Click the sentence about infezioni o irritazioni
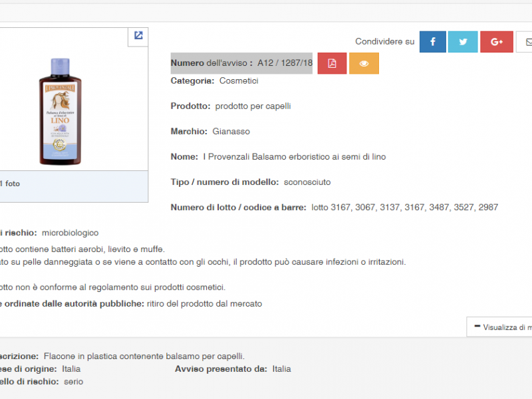Screen dimensions: 532x399 [203, 262]
